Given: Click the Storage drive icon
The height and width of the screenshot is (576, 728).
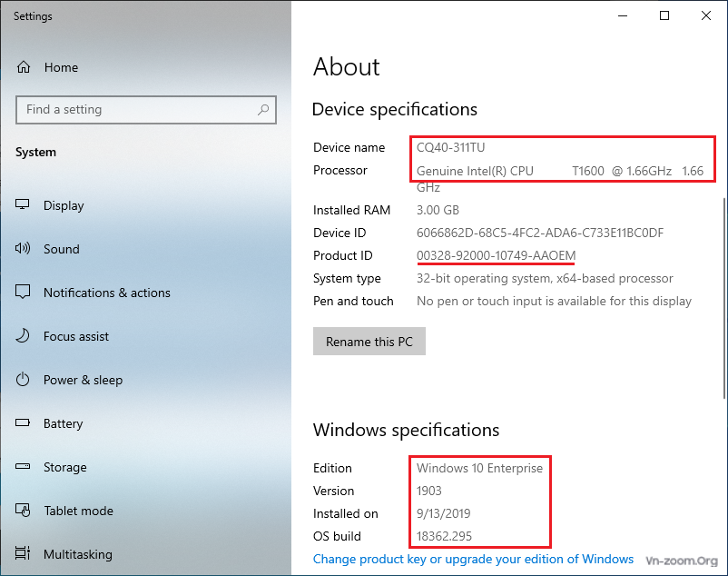Looking at the screenshot, I should [x=23, y=466].
